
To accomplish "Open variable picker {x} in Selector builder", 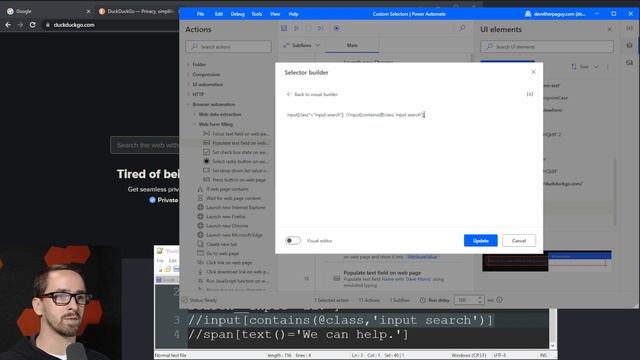I will tap(530, 94).
